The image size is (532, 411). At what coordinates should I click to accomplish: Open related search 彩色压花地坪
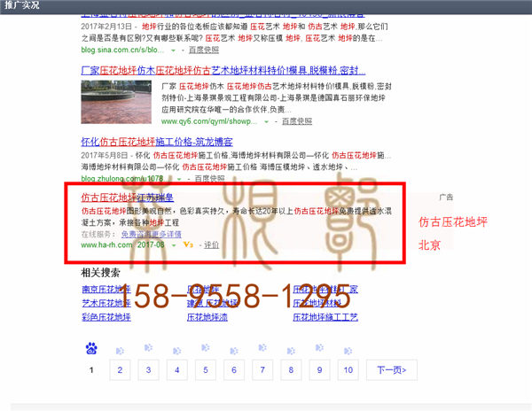[106, 317]
